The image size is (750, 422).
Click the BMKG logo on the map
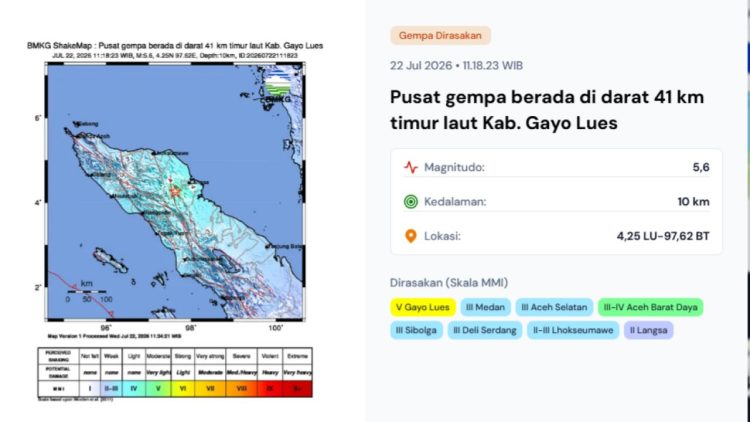click(277, 87)
